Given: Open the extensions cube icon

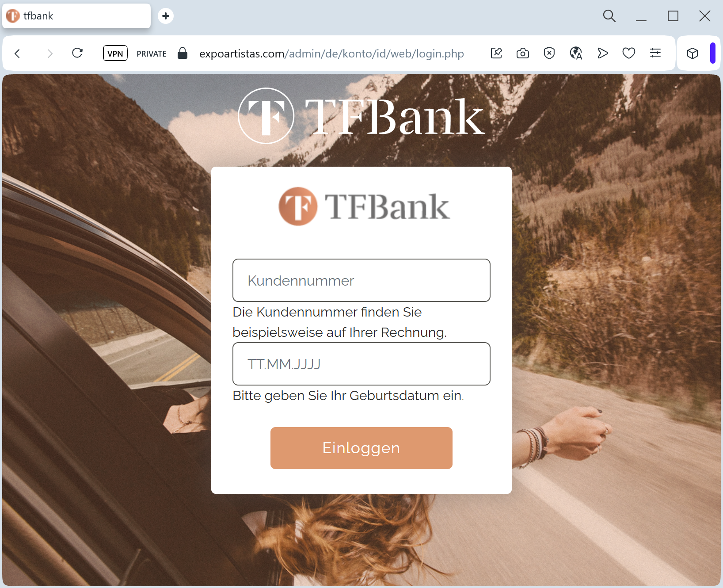Looking at the screenshot, I should [693, 53].
